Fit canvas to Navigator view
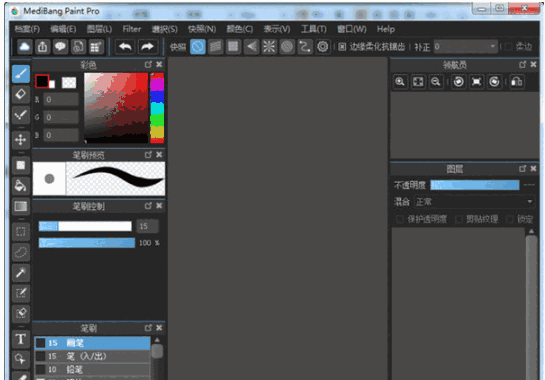This screenshot has width=545, height=380. coord(418,82)
